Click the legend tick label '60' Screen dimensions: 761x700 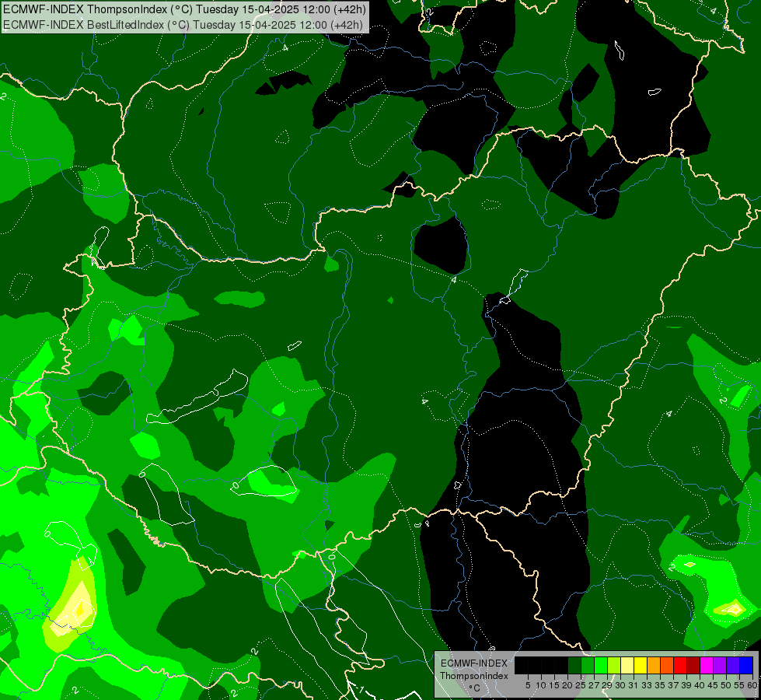click(752, 685)
